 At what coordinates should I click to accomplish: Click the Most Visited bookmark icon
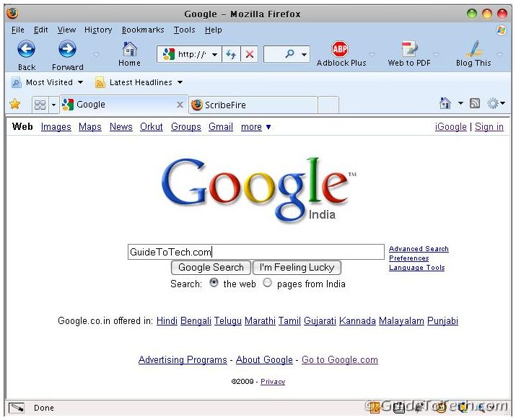click(x=16, y=82)
